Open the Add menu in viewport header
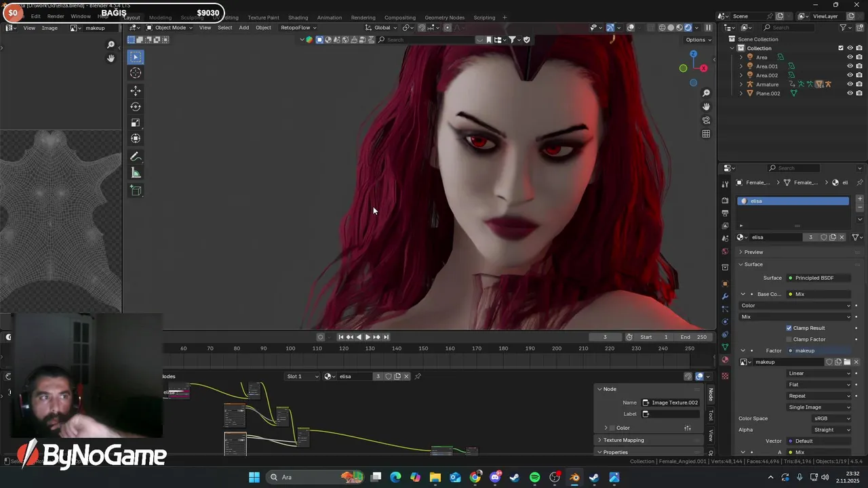Screen dimensions: 868x488 (x=243, y=28)
